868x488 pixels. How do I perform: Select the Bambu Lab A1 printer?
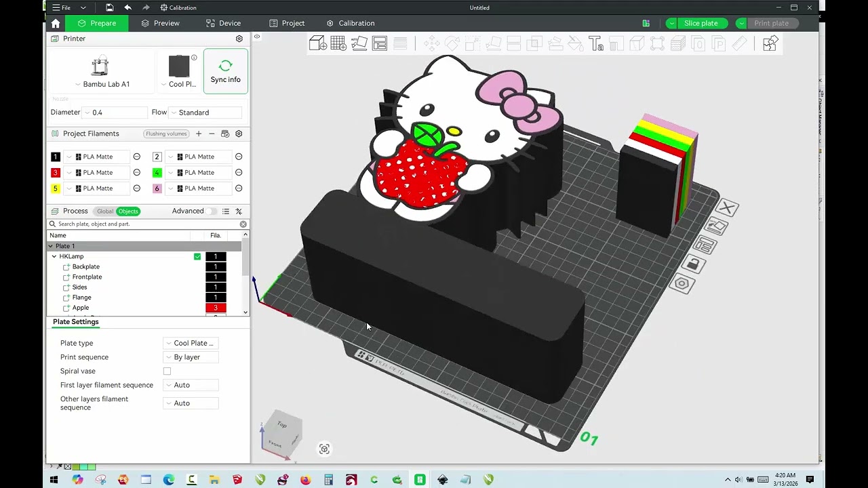pyautogui.click(x=100, y=72)
